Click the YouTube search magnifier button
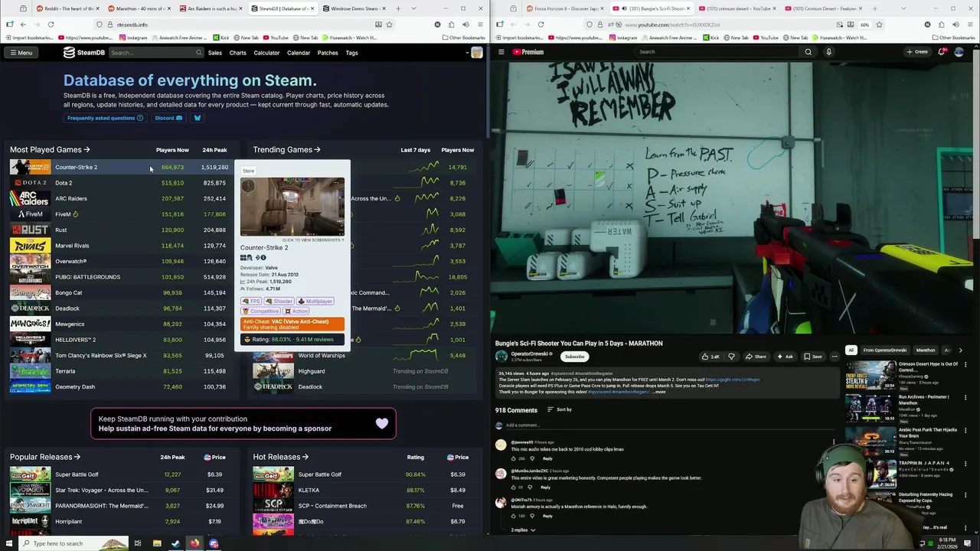Image resolution: width=980 pixels, height=551 pixels. [x=808, y=52]
